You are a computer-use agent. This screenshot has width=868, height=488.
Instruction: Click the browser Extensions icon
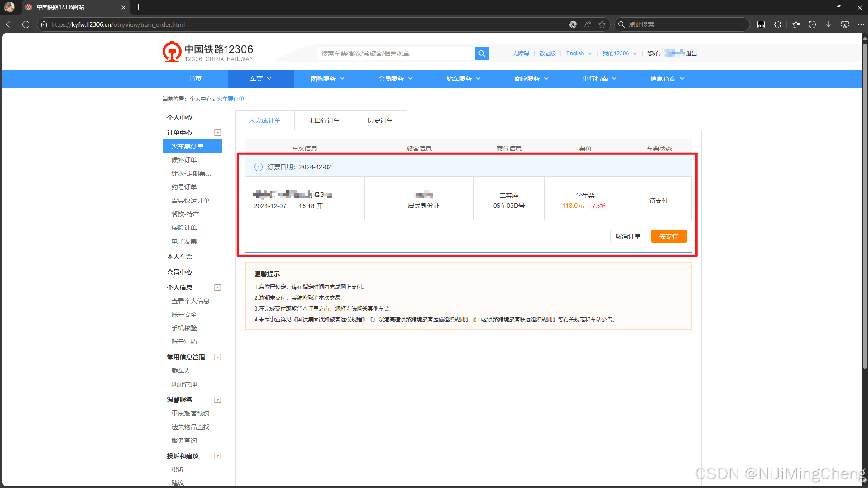777,24
